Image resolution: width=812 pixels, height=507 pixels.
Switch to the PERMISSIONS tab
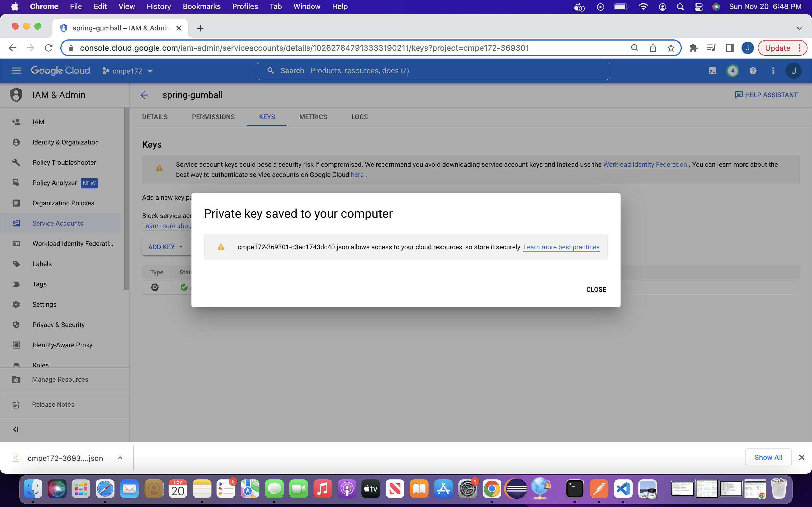(x=213, y=117)
